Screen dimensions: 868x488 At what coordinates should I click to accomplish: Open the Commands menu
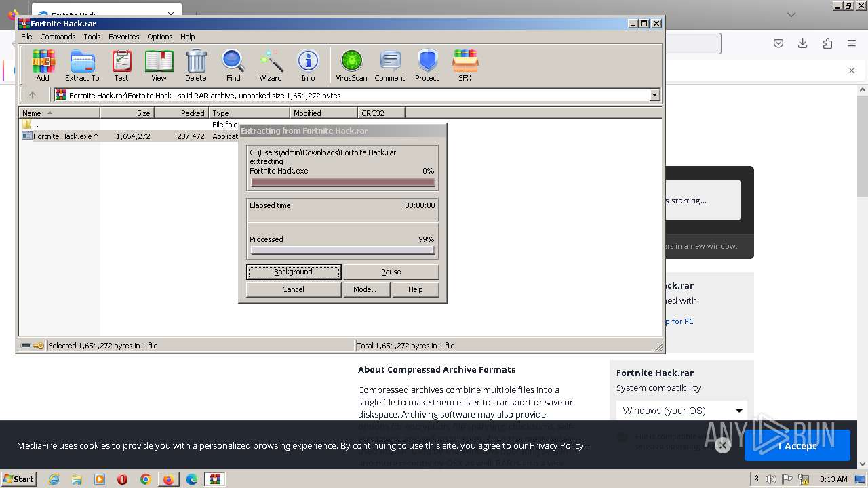pos(58,37)
